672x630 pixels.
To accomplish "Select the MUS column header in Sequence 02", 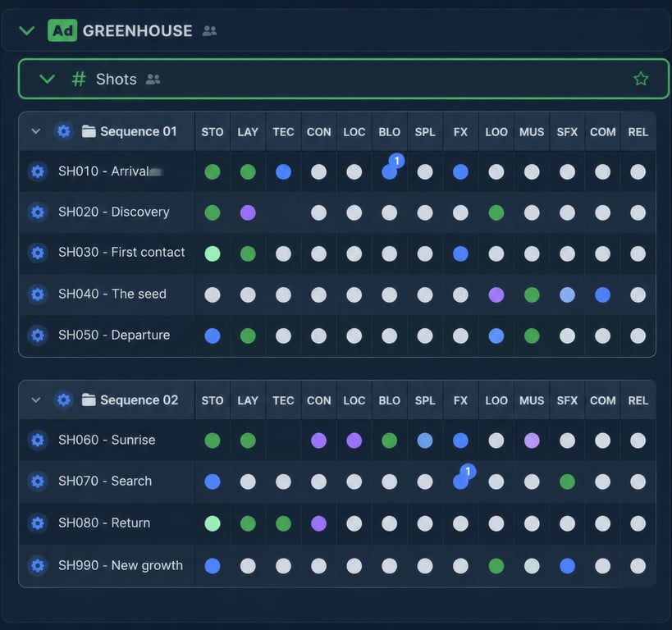I will point(532,400).
